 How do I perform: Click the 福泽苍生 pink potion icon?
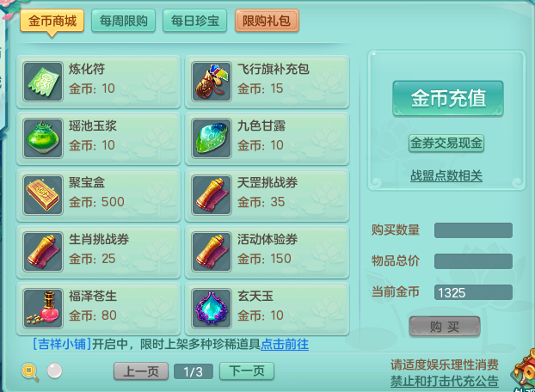click(43, 309)
